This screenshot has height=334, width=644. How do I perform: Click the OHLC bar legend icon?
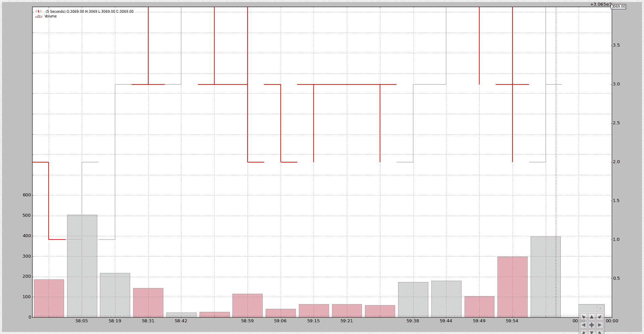click(x=39, y=11)
